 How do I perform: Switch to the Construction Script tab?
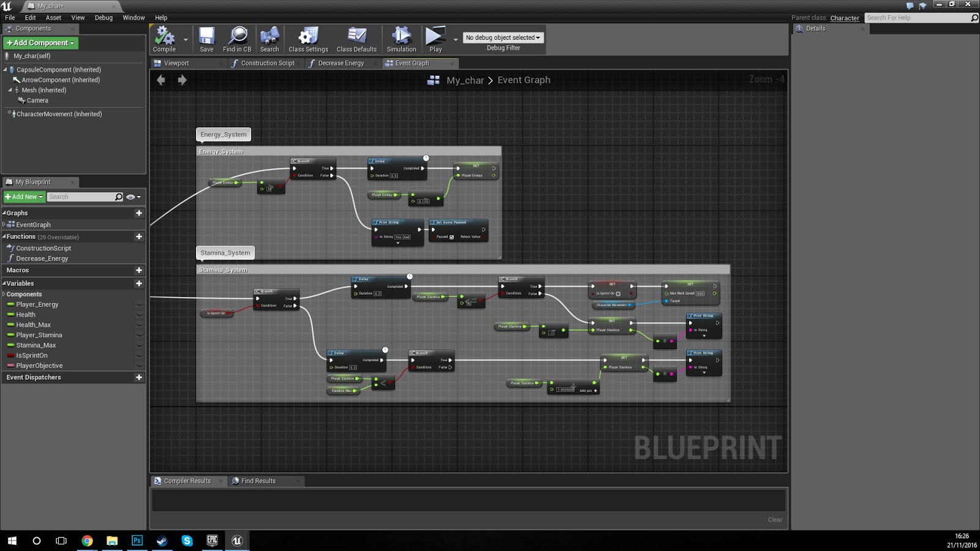coord(268,63)
